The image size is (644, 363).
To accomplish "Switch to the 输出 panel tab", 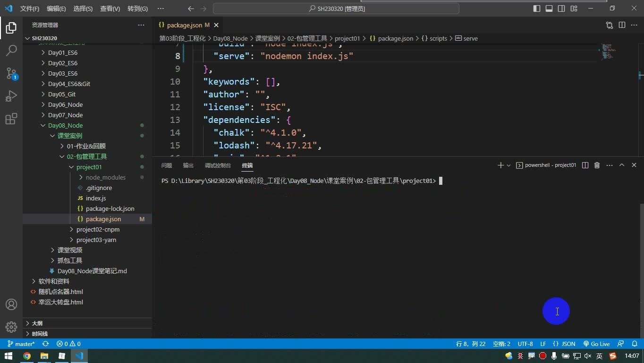I will 188,165.
